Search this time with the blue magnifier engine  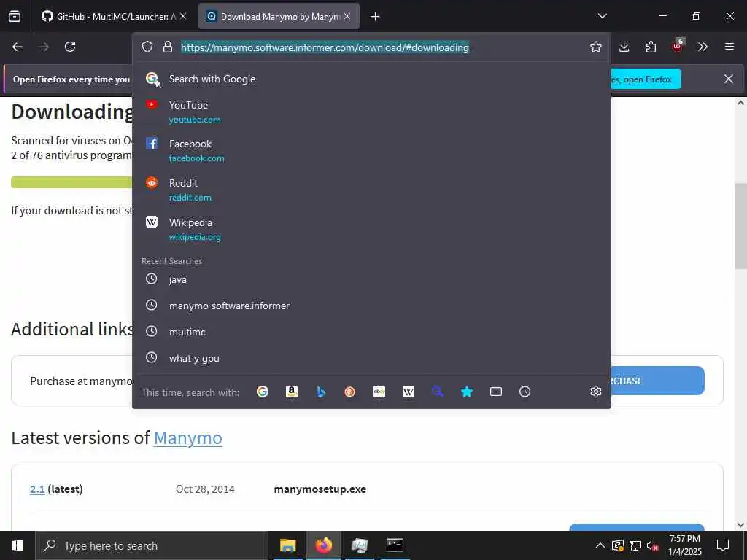tap(438, 392)
